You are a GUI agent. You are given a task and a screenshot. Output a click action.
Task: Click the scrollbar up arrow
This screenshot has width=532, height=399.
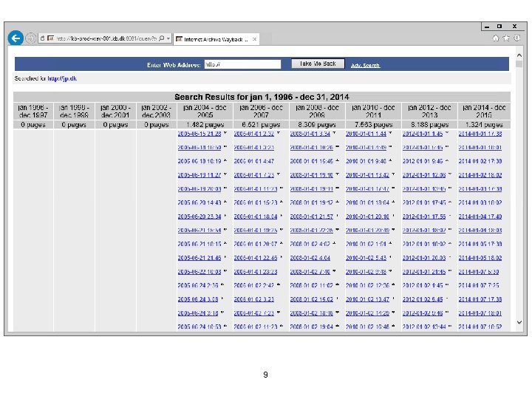coord(519,55)
